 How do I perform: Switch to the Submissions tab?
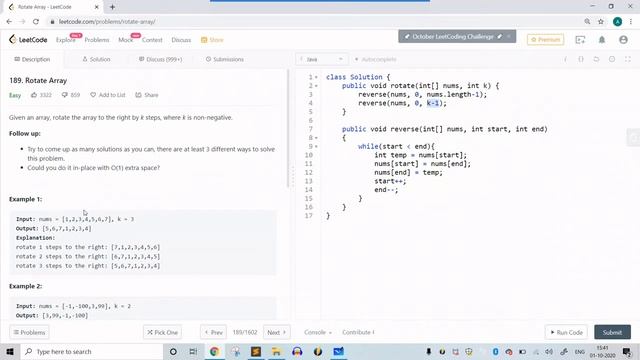pyautogui.click(x=224, y=59)
